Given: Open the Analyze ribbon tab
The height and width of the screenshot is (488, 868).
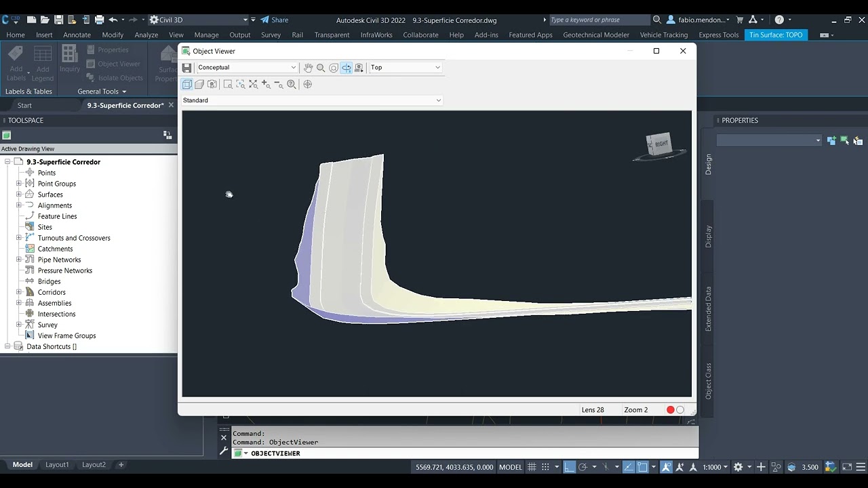Looking at the screenshot, I should click(146, 35).
